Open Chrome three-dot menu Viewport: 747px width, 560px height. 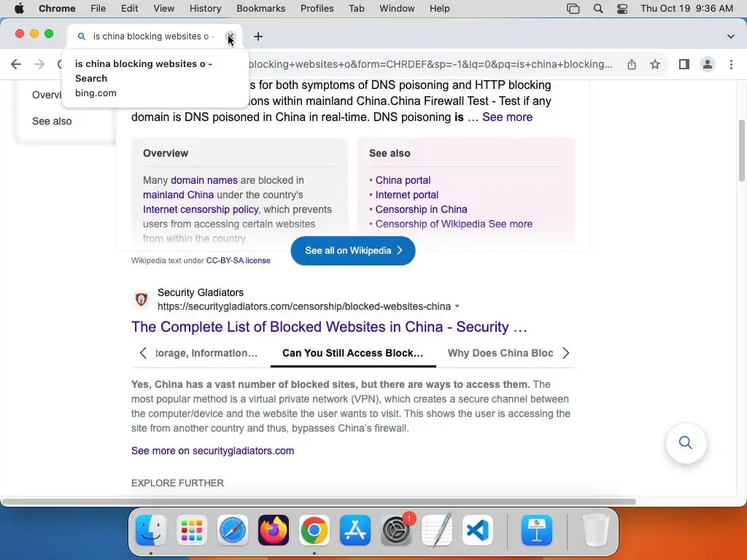(x=731, y=64)
